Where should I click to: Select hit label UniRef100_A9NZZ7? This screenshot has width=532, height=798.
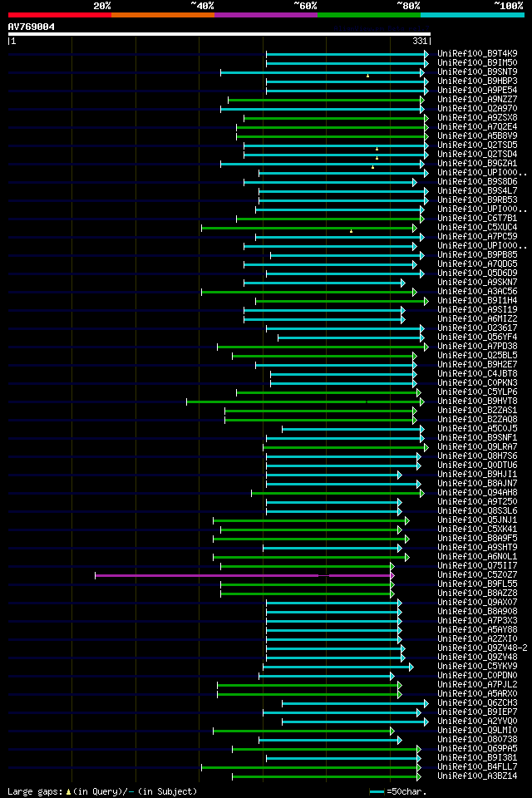tap(477, 99)
